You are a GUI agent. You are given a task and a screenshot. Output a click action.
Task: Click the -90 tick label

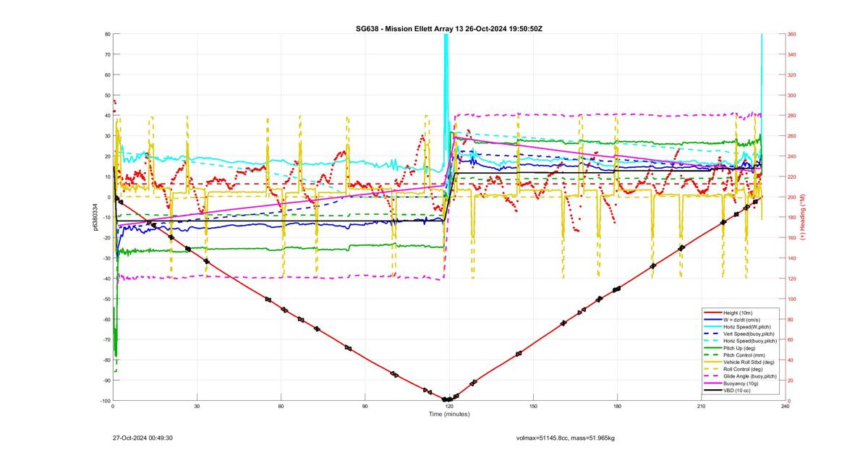click(106, 381)
